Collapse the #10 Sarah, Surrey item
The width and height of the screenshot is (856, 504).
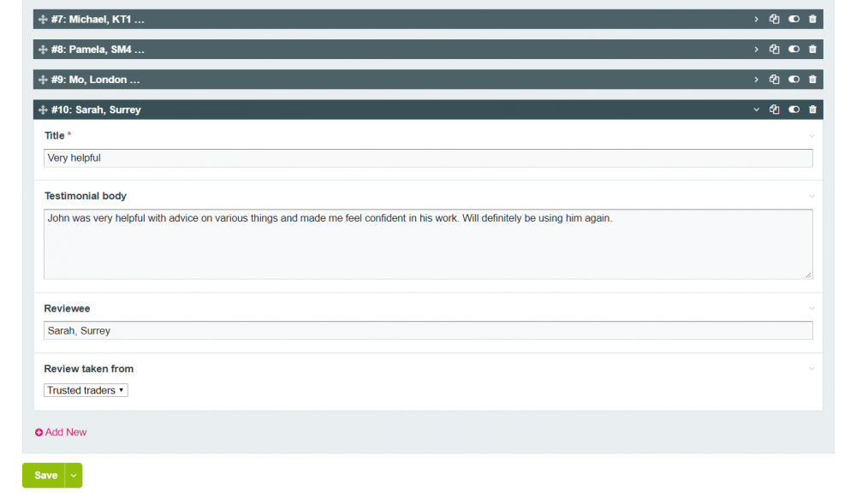[756, 110]
